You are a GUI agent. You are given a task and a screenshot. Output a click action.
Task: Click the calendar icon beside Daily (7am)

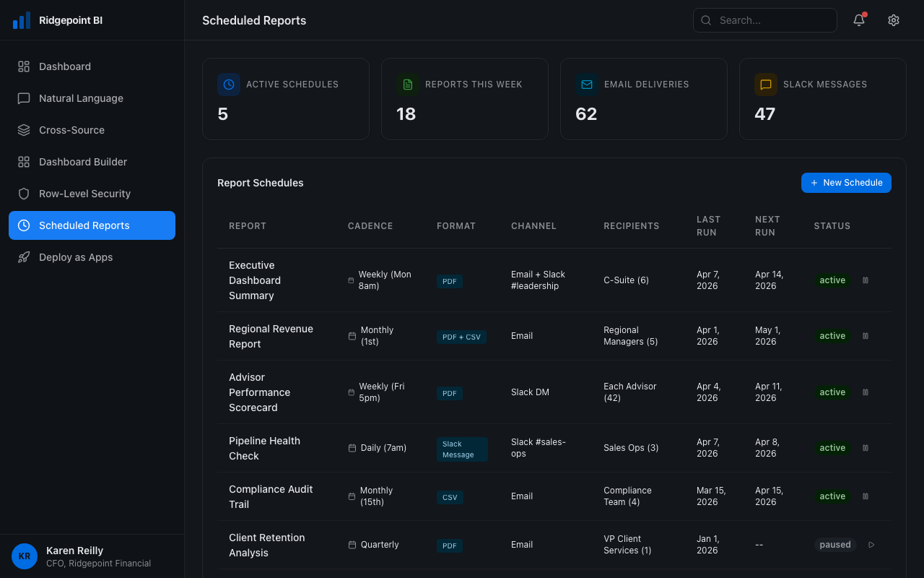click(x=352, y=448)
